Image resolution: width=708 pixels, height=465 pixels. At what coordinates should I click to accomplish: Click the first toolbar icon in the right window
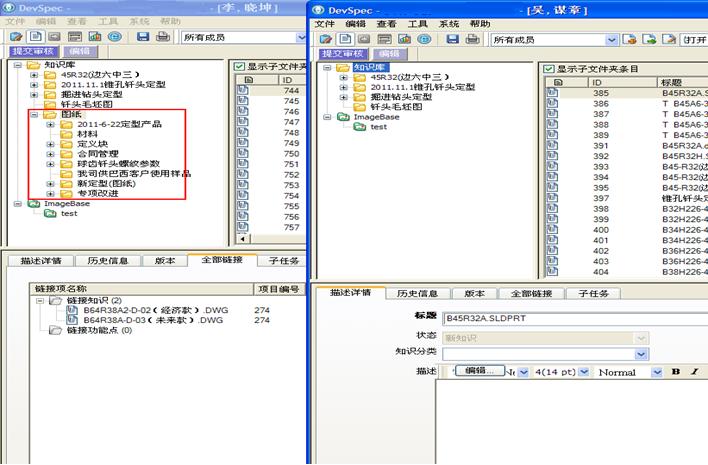[325, 39]
